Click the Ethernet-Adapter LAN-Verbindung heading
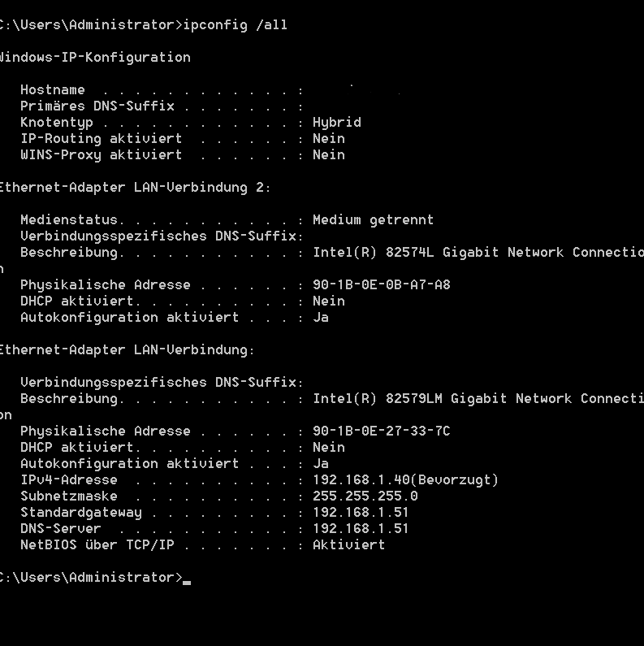The height and width of the screenshot is (646, 644). 127,349
